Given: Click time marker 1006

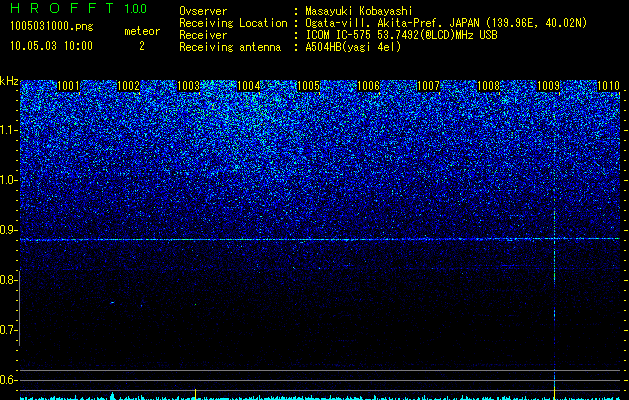Looking at the screenshot, I should (368, 86).
